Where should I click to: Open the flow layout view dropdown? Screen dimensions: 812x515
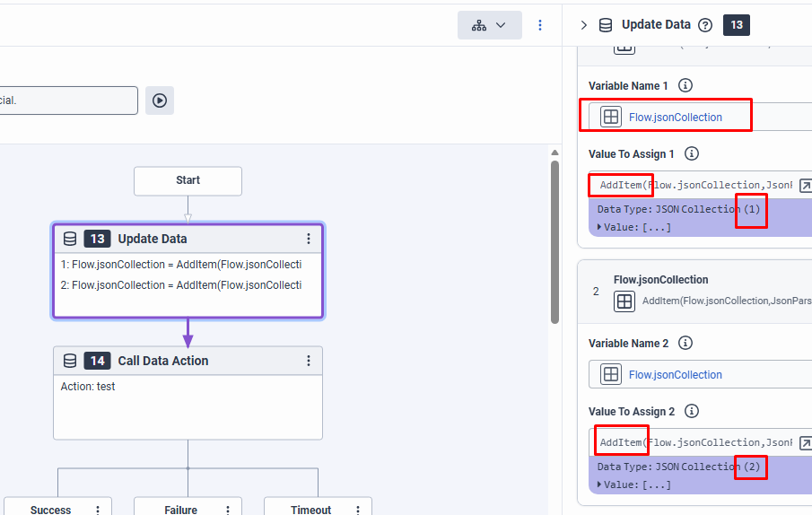489,25
